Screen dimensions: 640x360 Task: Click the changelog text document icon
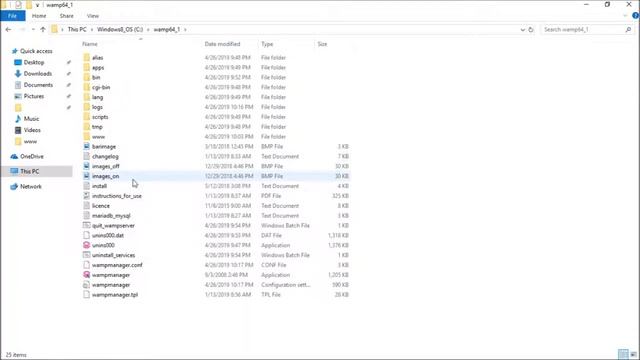coord(87,156)
